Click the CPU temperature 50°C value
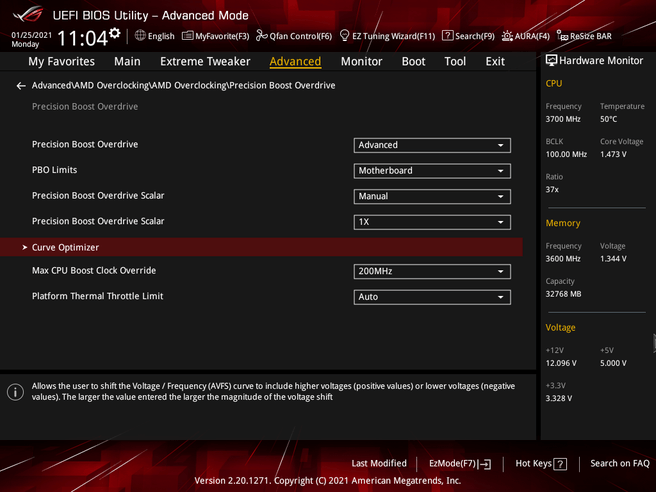Image resolution: width=656 pixels, height=492 pixels. [609, 119]
